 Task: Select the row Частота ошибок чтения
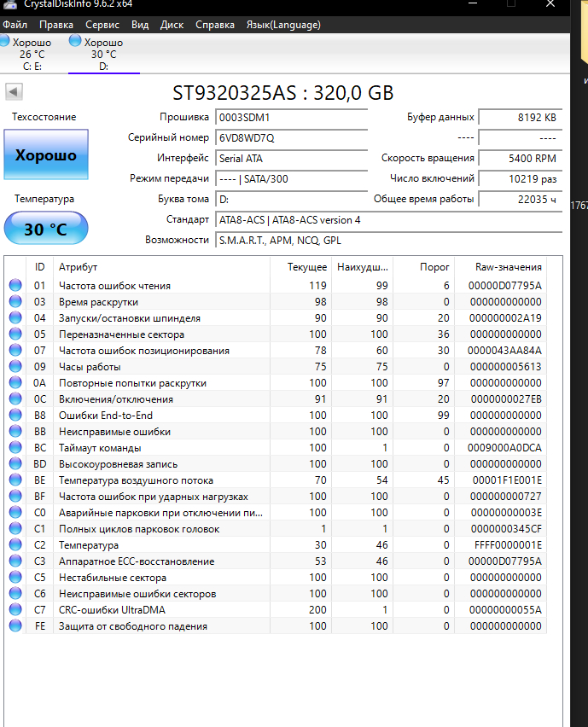click(276, 285)
